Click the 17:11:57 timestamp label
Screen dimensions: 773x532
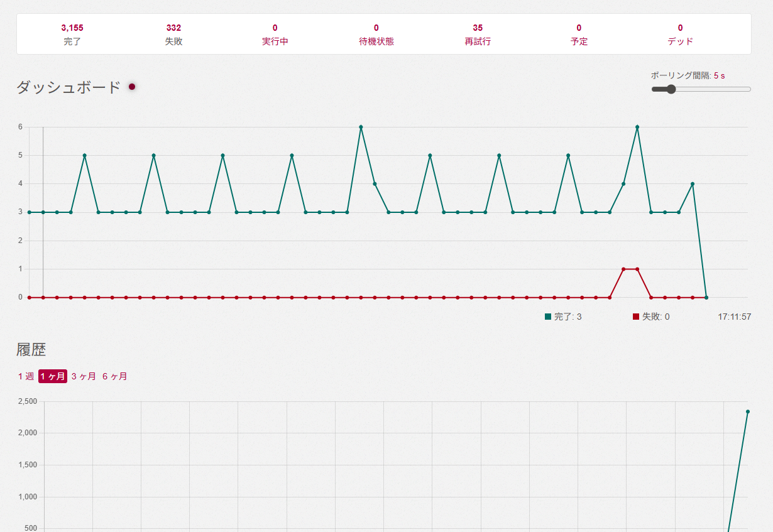[x=735, y=317]
